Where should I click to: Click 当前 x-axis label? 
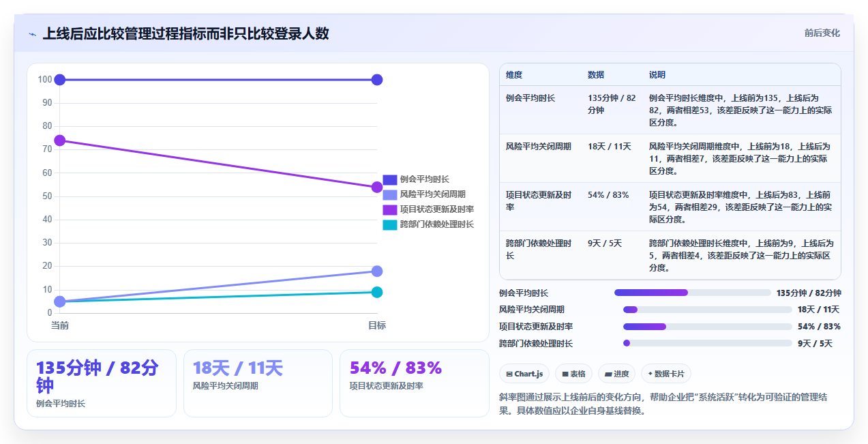(x=59, y=326)
